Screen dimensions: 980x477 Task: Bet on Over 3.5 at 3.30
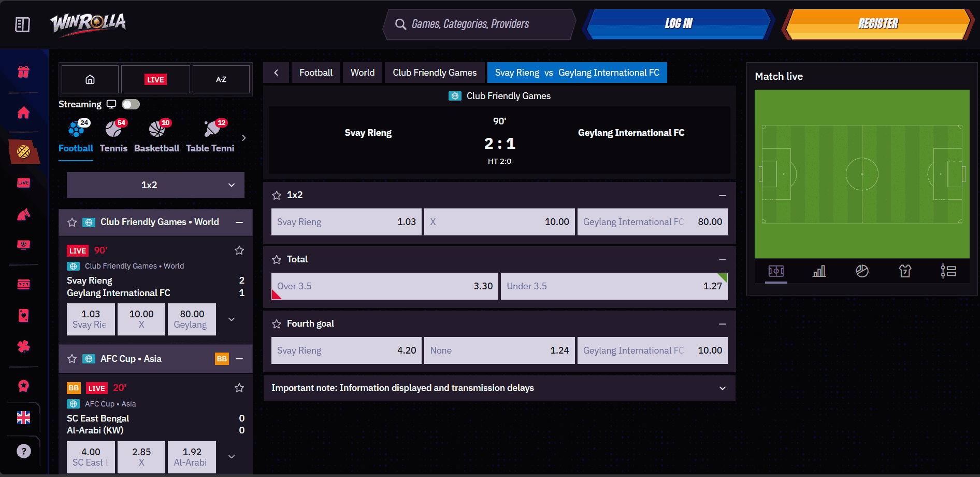pyautogui.click(x=385, y=286)
